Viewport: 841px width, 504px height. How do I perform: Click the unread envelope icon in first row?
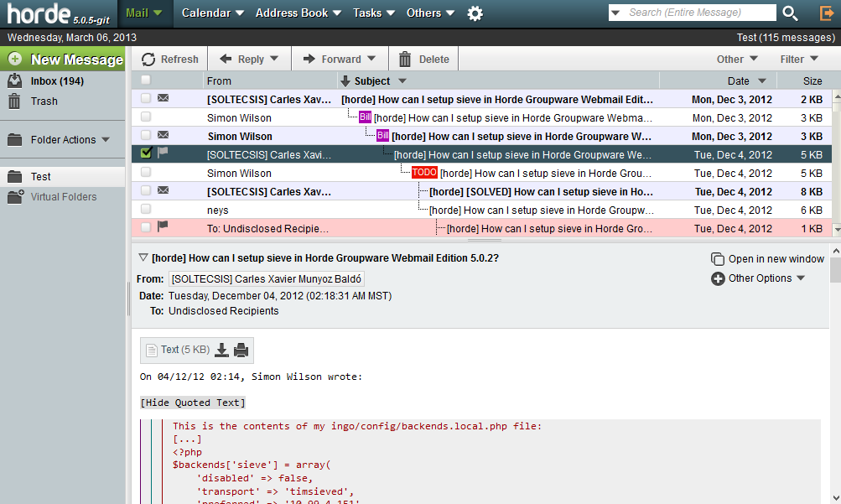(163, 98)
